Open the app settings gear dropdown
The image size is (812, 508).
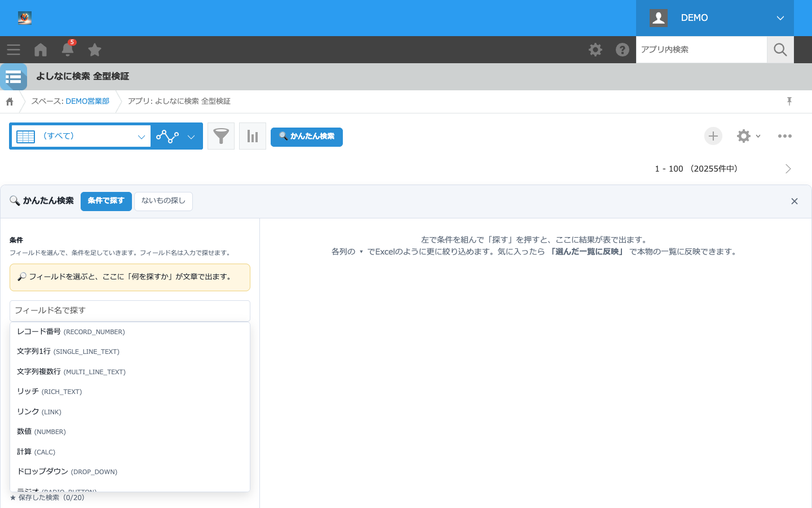[x=749, y=136]
